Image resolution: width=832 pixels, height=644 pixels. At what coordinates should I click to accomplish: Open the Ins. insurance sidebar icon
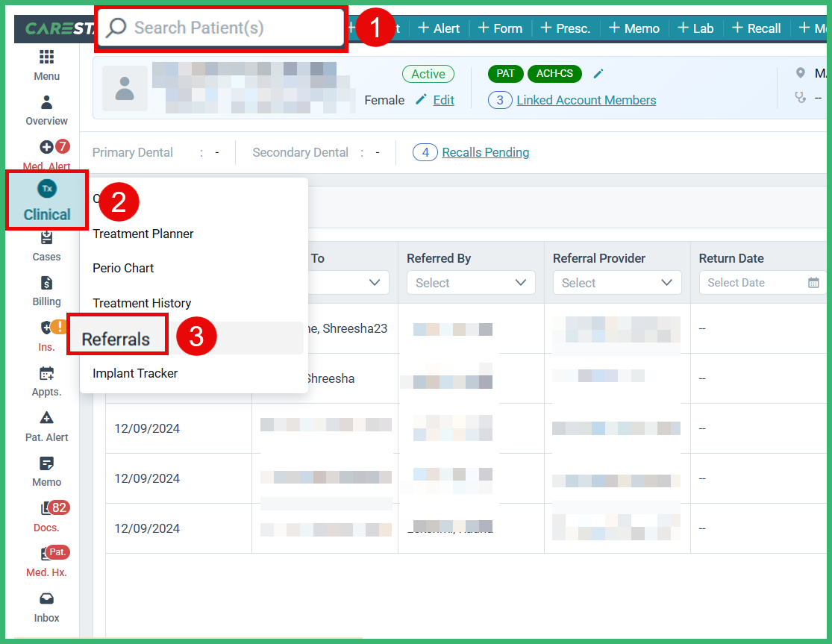click(47, 328)
